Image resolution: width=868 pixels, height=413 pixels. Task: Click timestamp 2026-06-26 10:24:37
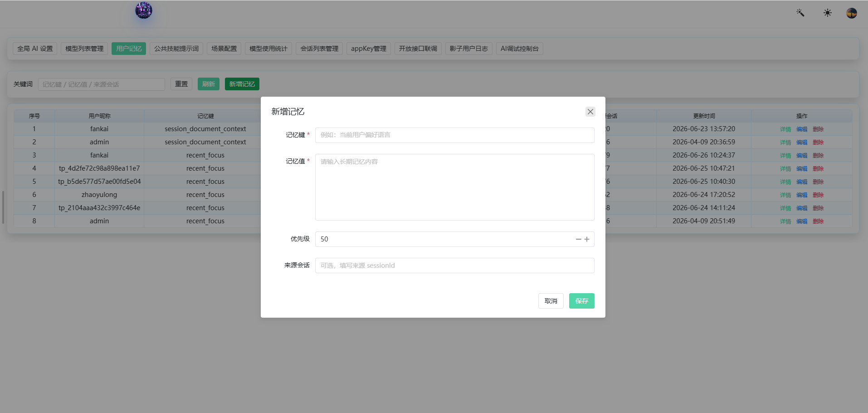704,155
